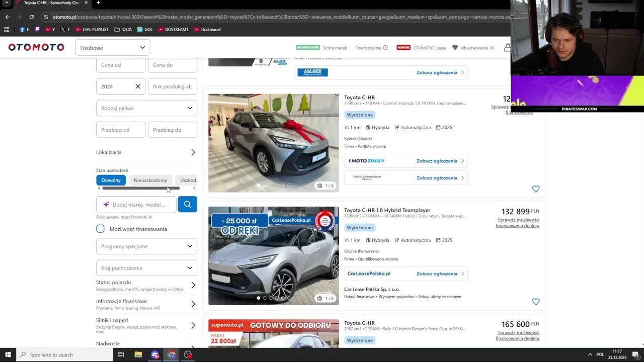This screenshot has height=362, width=644.
Task: Open the Windows Start menu
Action: (x=8, y=354)
